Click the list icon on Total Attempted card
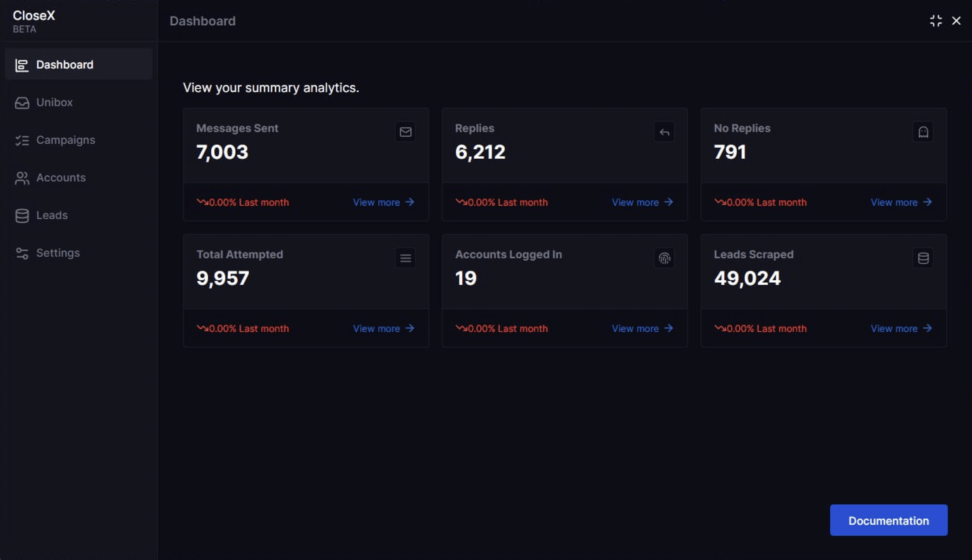 [405, 258]
